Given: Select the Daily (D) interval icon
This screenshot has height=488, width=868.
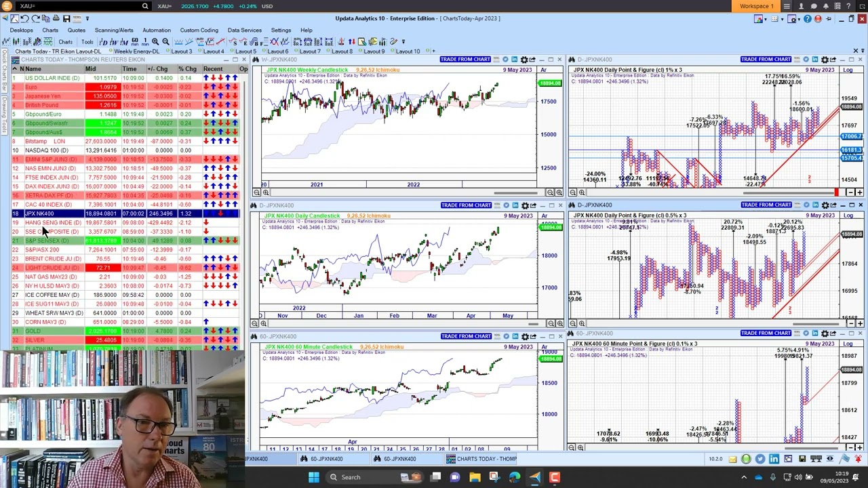Looking at the screenshot, I should coord(103,42).
